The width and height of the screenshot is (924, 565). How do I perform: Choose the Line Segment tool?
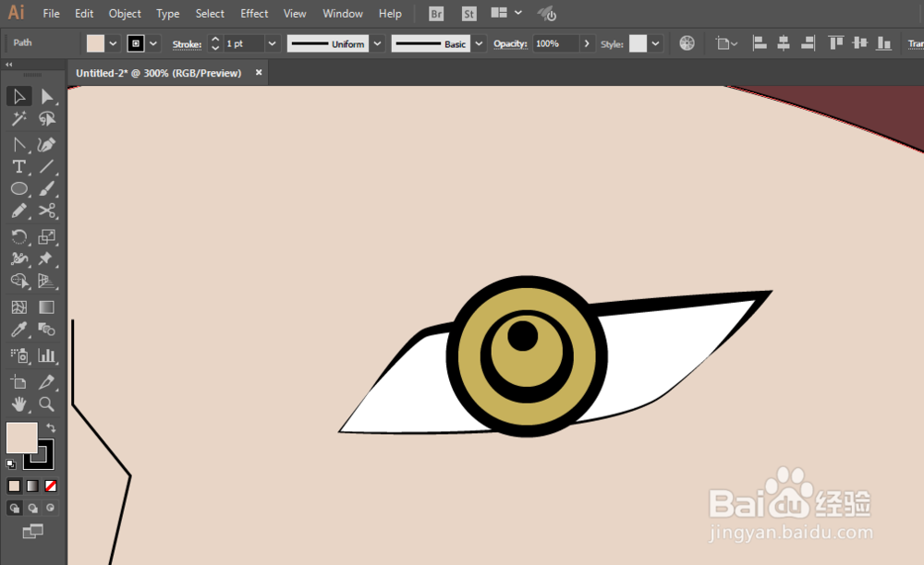coord(46,167)
